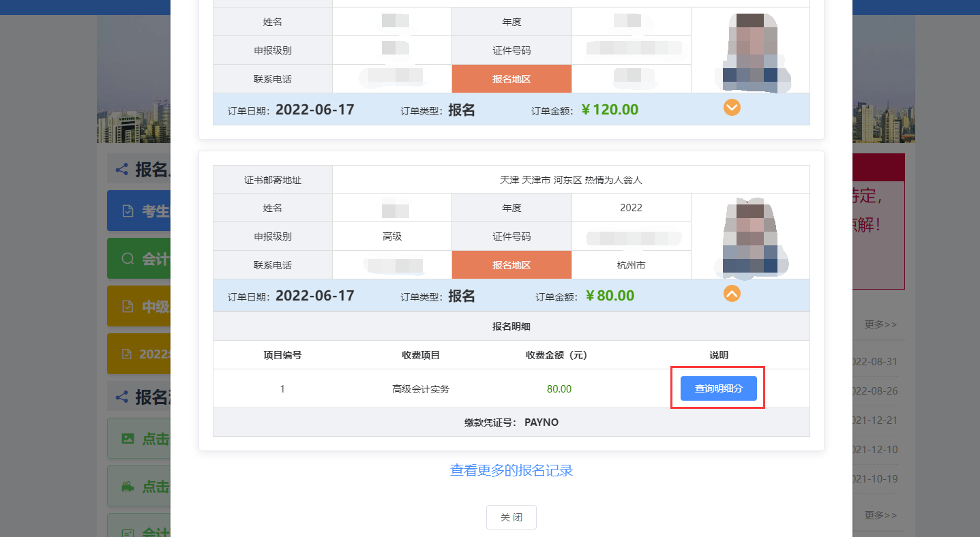Click the picture icon on the first 点击 button
This screenshot has height=537, width=980.
point(128,439)
